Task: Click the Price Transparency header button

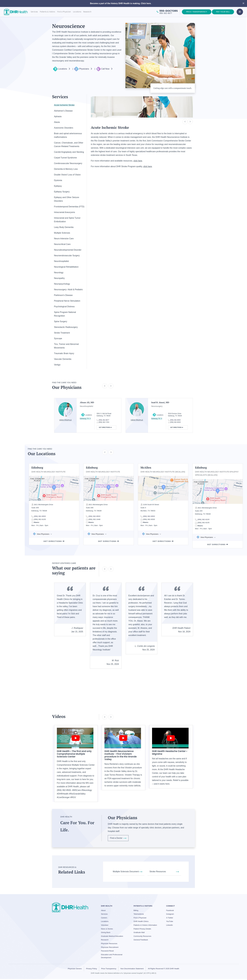Action: [x=196, y=12]
